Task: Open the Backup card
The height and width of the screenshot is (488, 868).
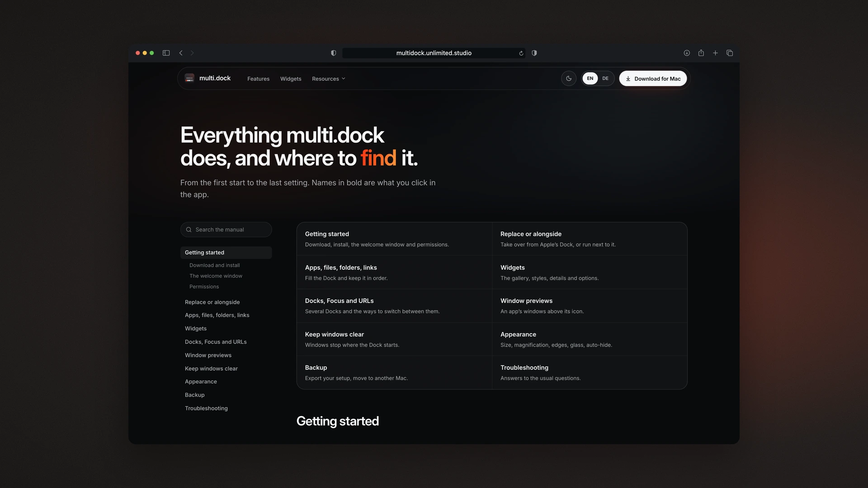Action: point(394,373)
